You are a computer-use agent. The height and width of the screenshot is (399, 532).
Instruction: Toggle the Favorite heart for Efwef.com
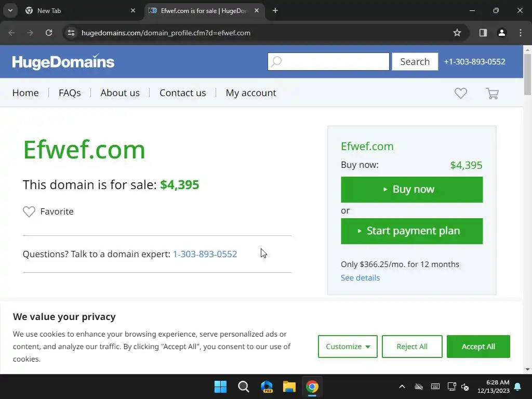pyautogui.click(x=29, y=212)
